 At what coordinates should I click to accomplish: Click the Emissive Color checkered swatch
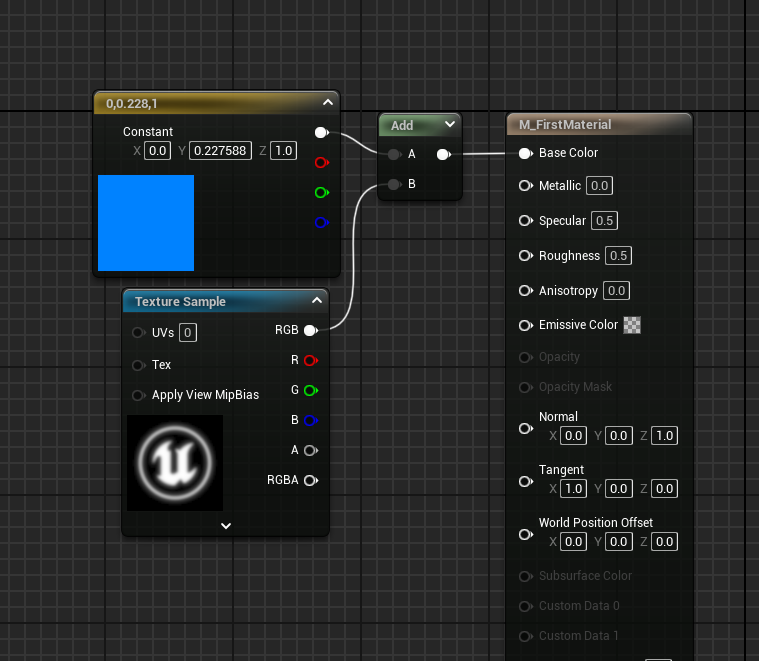[632, 325]
